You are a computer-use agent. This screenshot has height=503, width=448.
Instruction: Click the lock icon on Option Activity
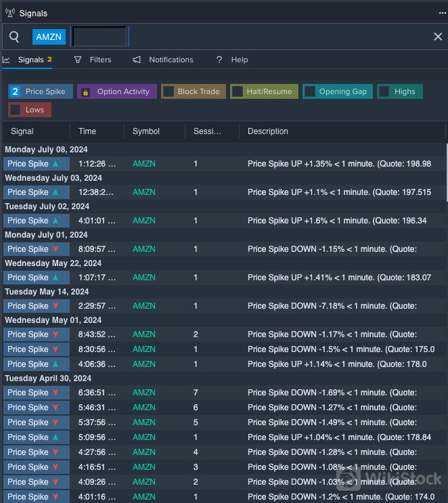click(86, 92)
